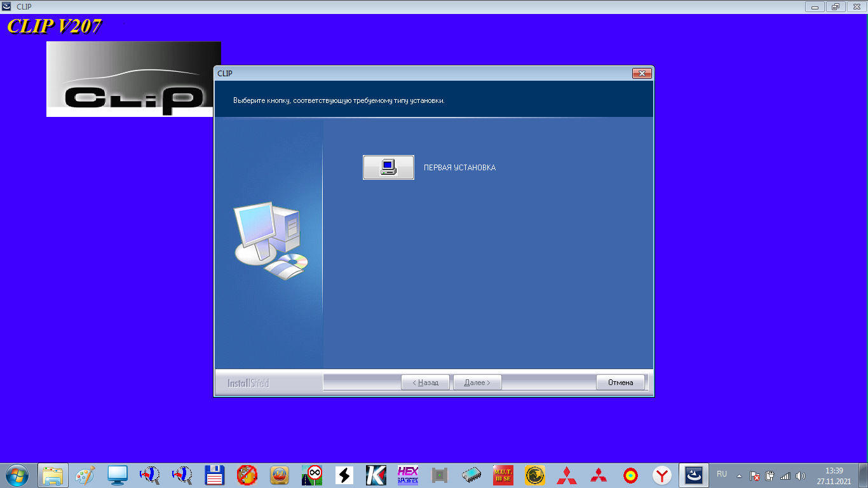Image resolution: width=868 pixels, height=488 pixels.
Task: Open the gray module with green dot taskbar icon
Action: point(440,475)
